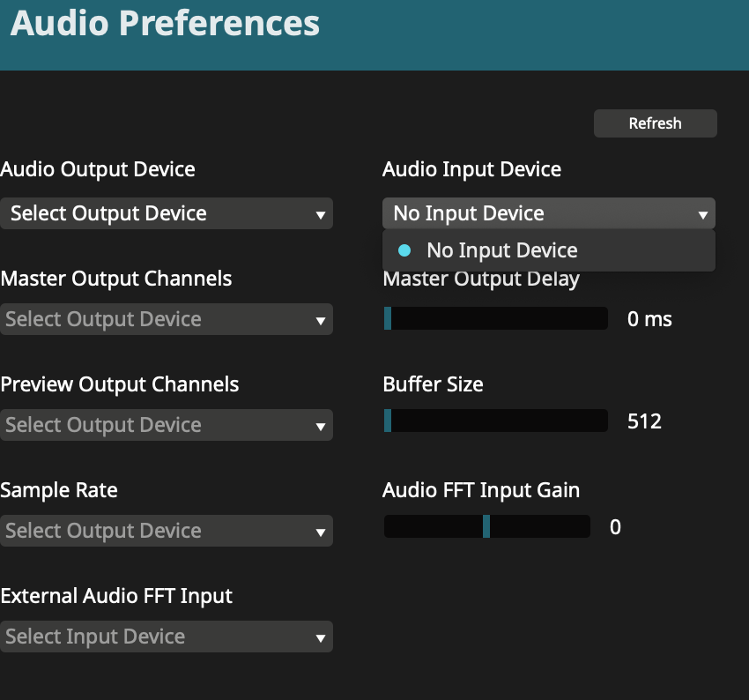The height and width of the screenshot is (700, 749).
Task: Click the cyan dot beside No Input Device
Action: (x=404, y=250)
